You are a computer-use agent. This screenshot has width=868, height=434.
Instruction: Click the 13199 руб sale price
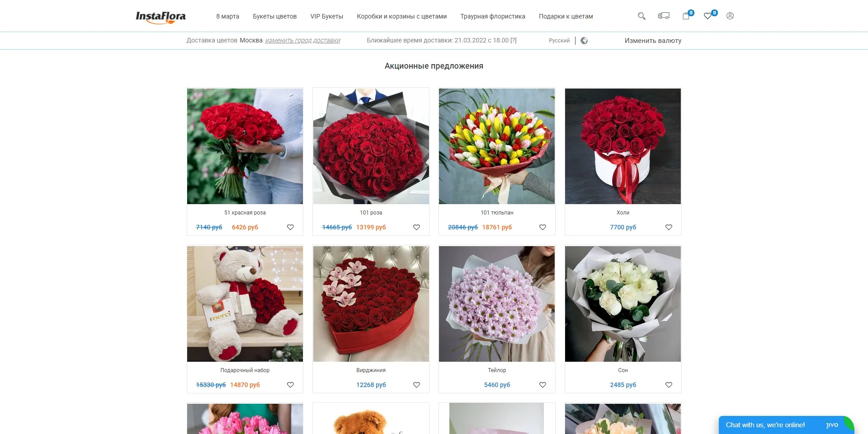point(371,227)
